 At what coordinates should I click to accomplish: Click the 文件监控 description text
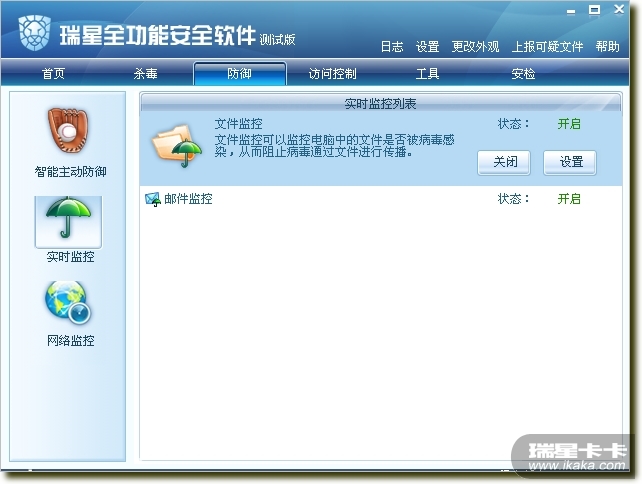click(x=335, y=146)
